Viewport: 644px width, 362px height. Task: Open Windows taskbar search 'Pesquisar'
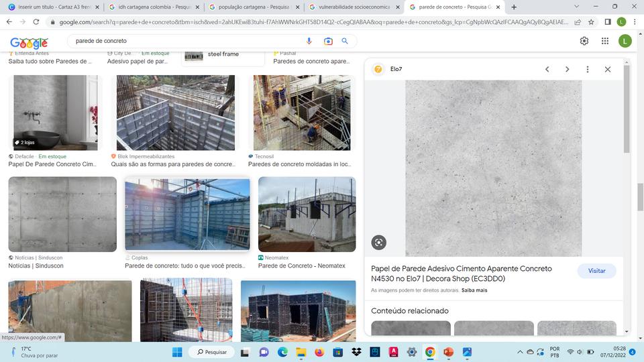212,352
